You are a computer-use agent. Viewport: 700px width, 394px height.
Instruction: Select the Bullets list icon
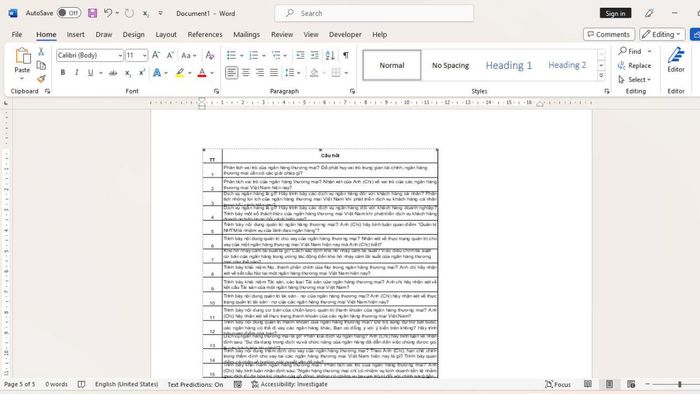tap(231, 55)
